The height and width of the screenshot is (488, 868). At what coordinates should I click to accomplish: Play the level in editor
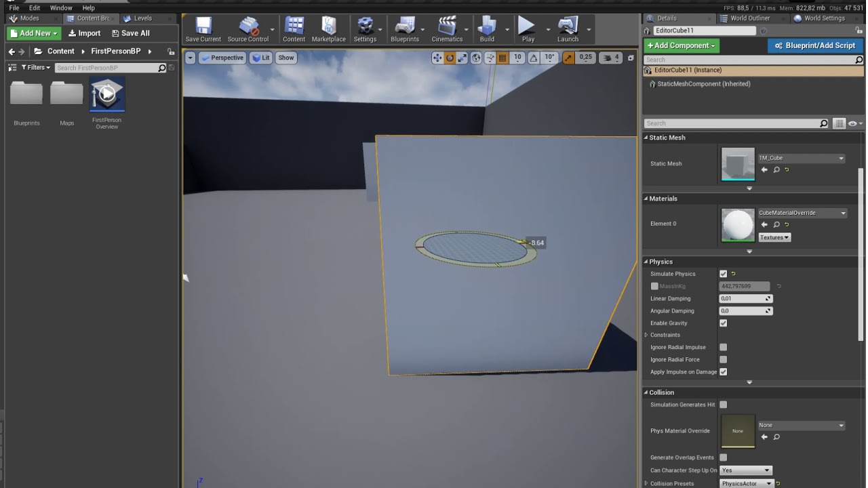(x=528, y=30)
